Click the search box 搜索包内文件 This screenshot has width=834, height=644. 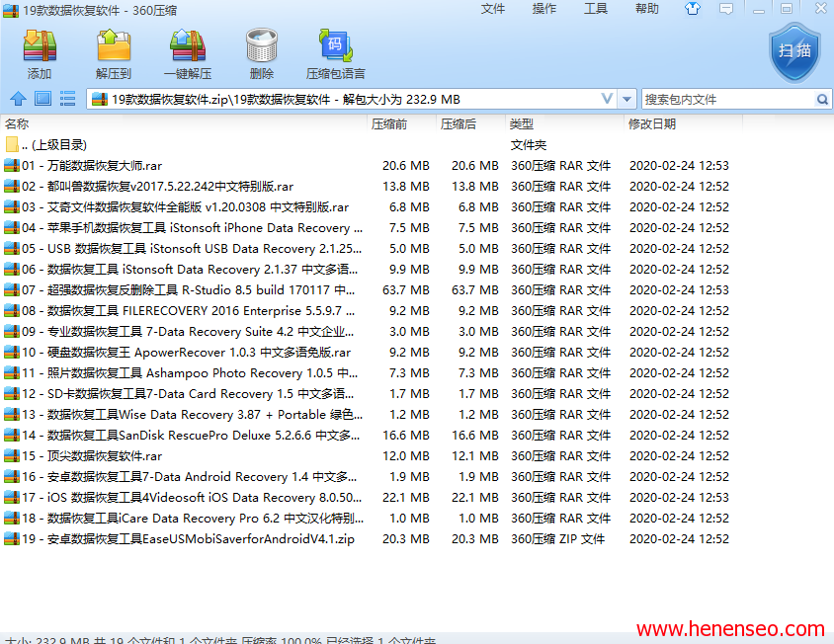pyautogui.click(x=728, y=100)
